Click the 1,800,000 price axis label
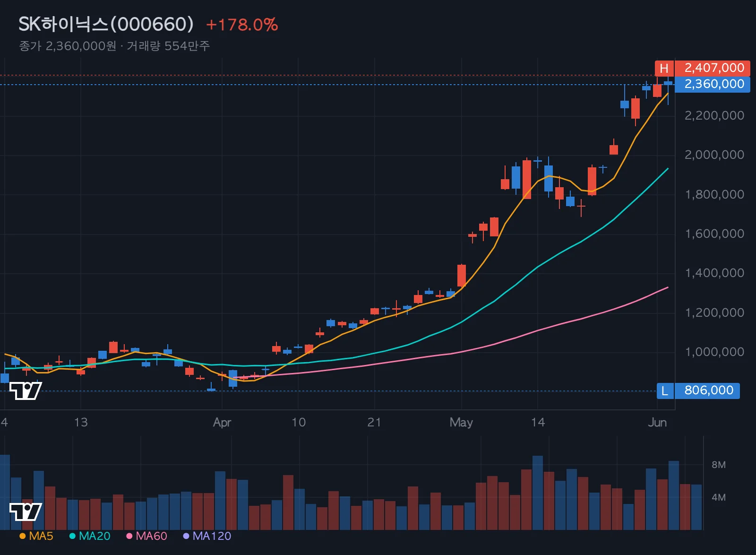Image resolution: width=756 pixels, height=555 pixels. [x=714, y=195]
